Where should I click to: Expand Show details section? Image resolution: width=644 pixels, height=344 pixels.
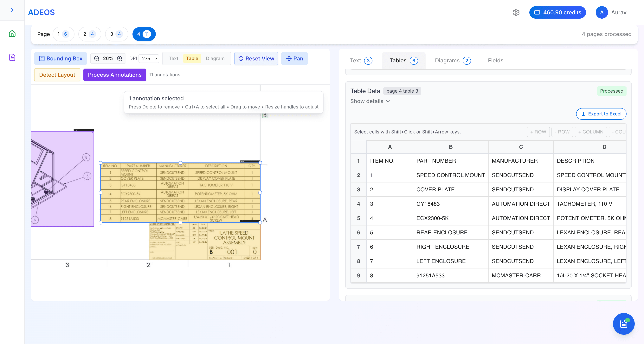tap(370, 101)
